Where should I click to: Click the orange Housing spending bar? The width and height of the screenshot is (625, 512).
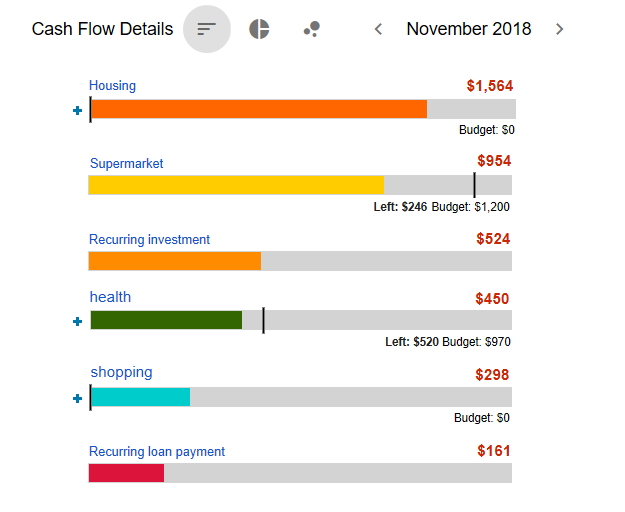(258, 110)
